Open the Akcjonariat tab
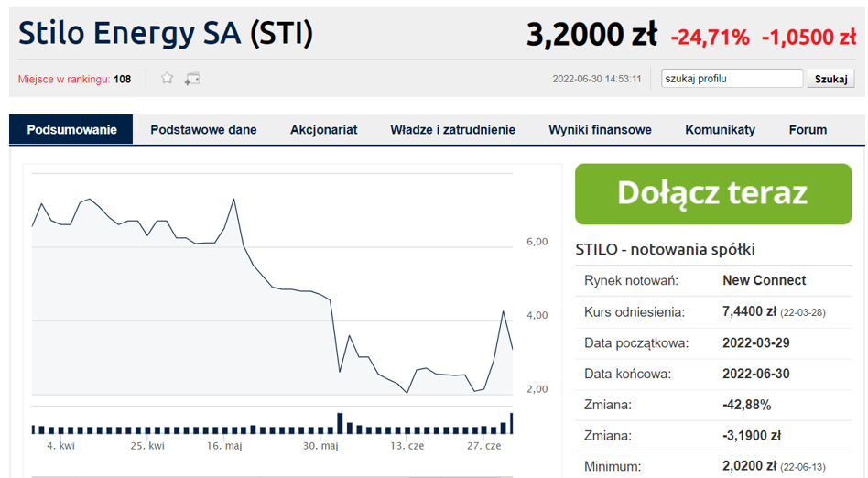The image size is (868, 478). (324, 130)
